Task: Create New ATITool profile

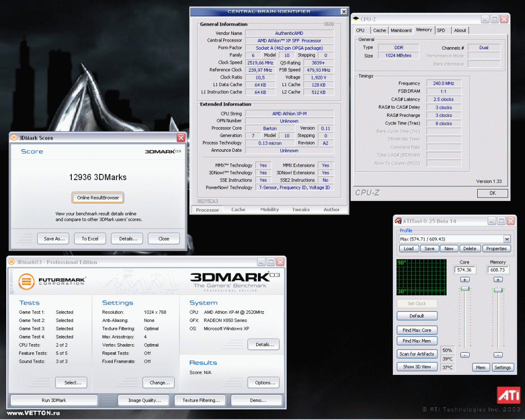Action: pyautogui.click(x=449, y=249)
